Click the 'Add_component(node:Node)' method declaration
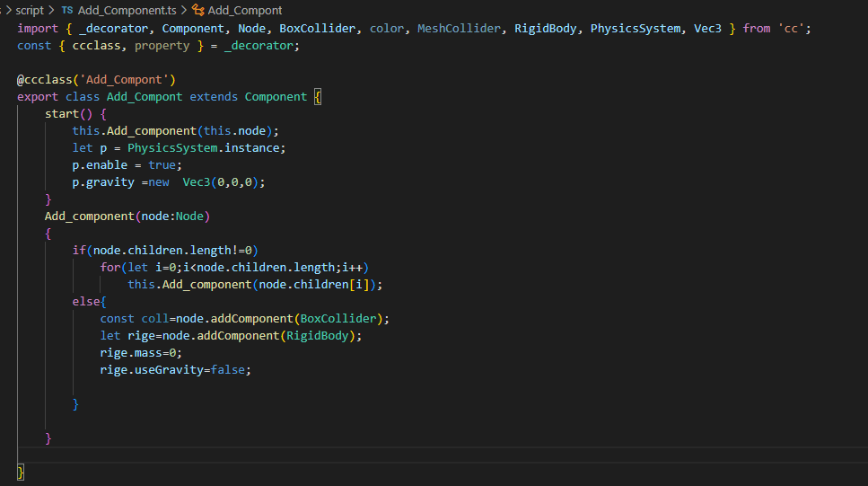868x486 pixels. click(127, 216)
